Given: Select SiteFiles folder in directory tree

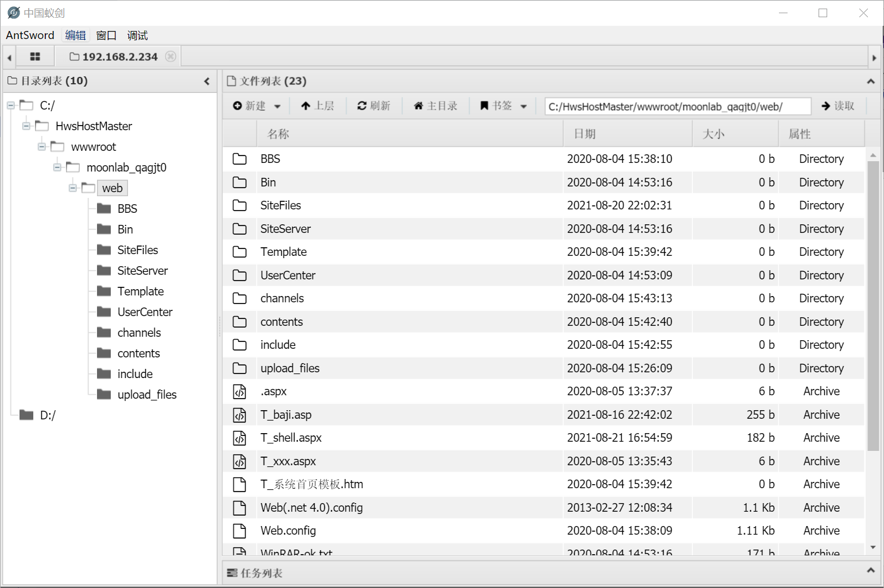Looking at the screenshot, I should [x=138, y=250].
